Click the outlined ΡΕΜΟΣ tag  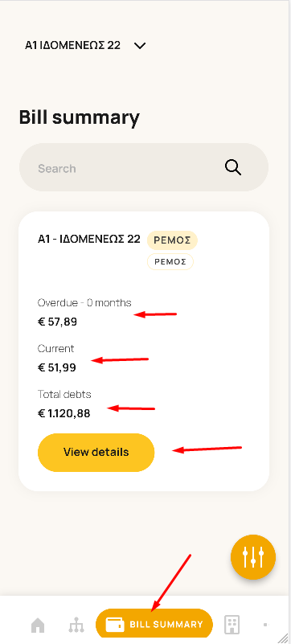pyautogui.click(x=170, y=261)
